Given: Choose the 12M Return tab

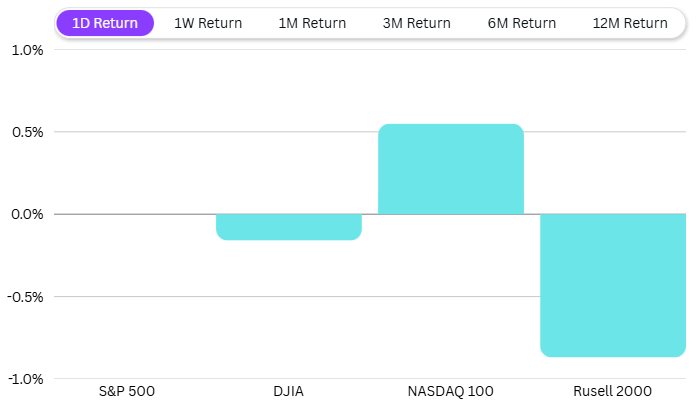Looking at the screenshot, I should pos(629,23).
